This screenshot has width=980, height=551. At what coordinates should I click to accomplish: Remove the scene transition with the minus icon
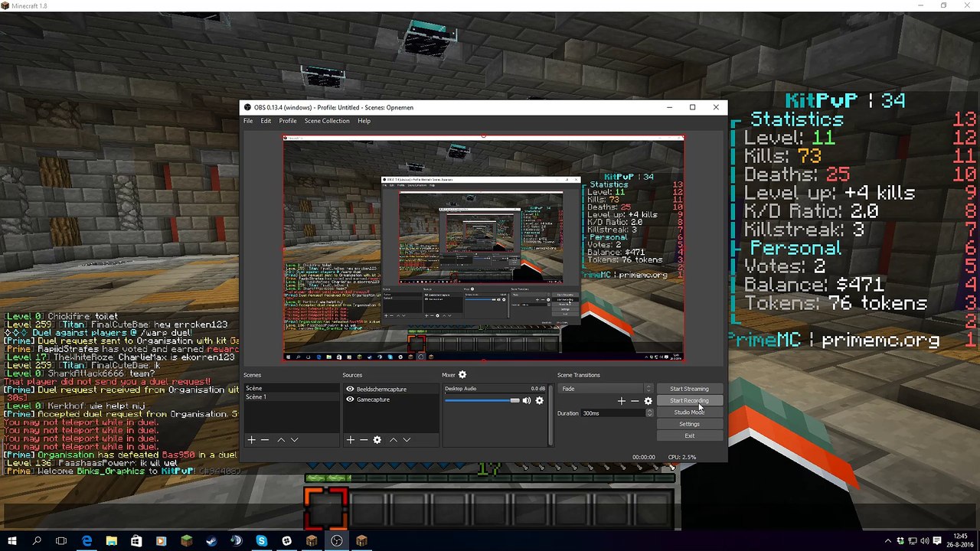[635, 401]
